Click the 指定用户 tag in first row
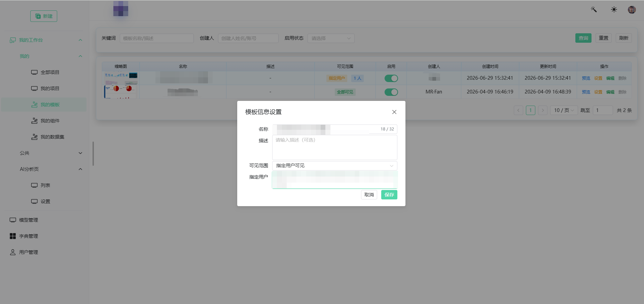 tap(337, 78)
